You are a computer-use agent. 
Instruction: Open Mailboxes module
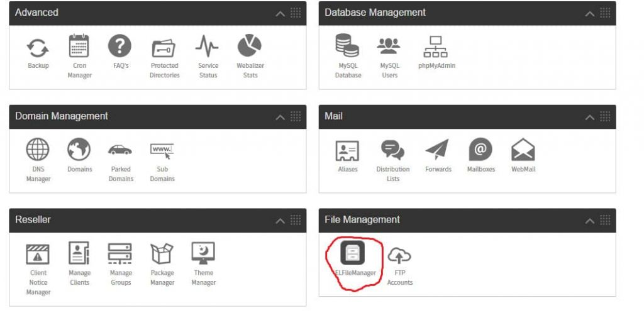481,156
